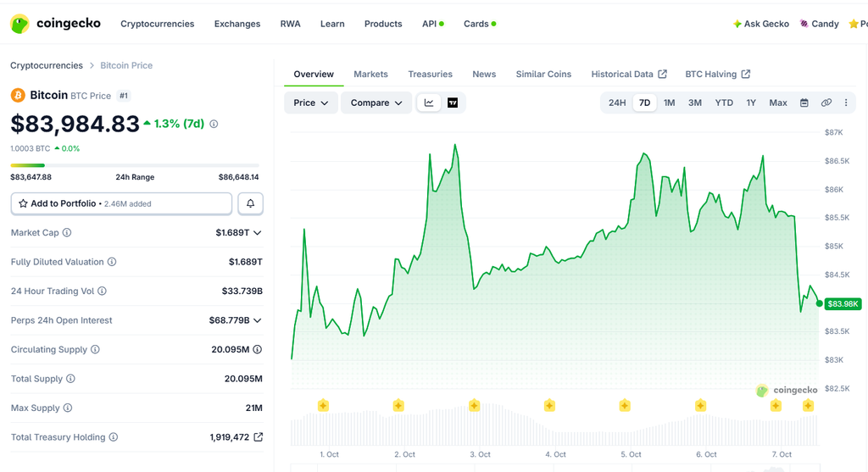The image size is (868, 472).
Task: Open Candy rewards in the header
Action: (820, 24)
